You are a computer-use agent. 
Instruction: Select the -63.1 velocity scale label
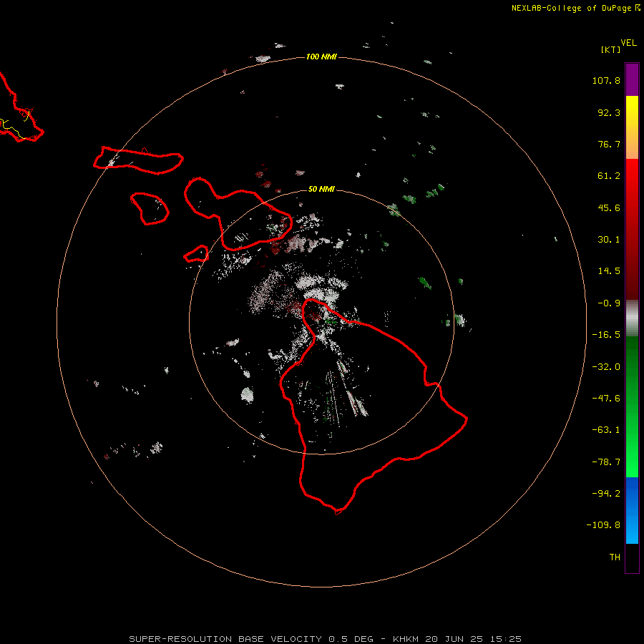pyautogui.click(x=606, y=430)
